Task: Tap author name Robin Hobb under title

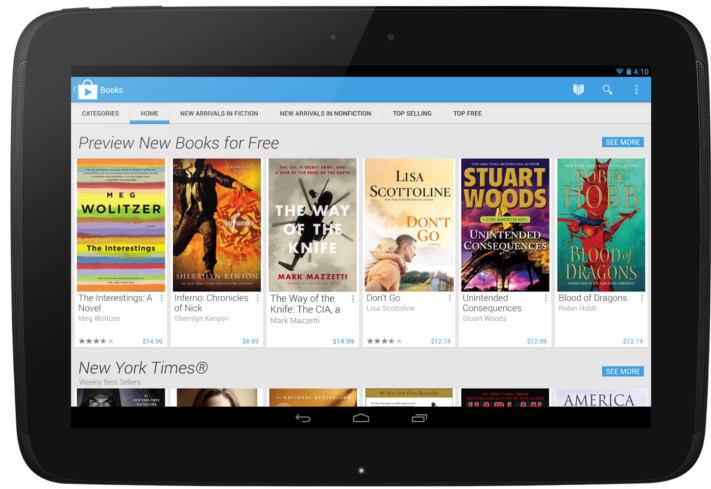Action: (577, 308)
